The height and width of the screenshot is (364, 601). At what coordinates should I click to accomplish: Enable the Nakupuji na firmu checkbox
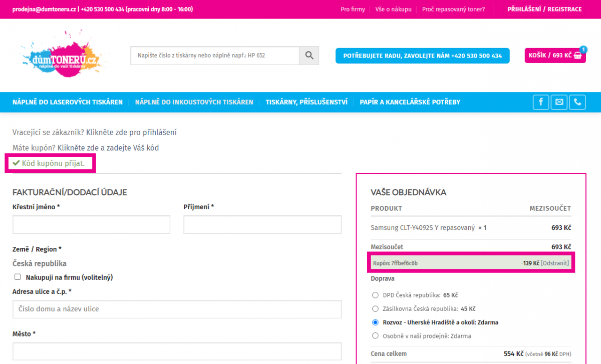(18, 277)
